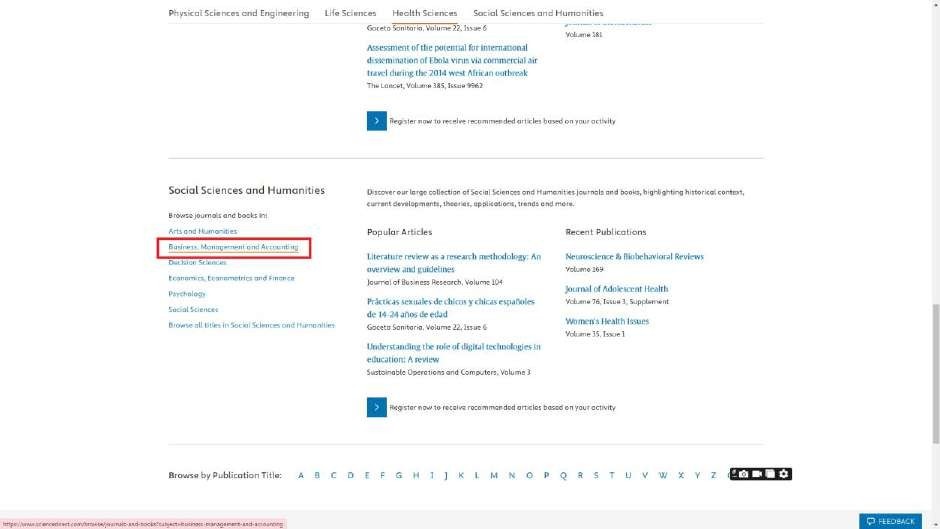The image size is (940, 529).
Task: Select the Physical Sciences and Engineering tab
Action: coord(238,13)
